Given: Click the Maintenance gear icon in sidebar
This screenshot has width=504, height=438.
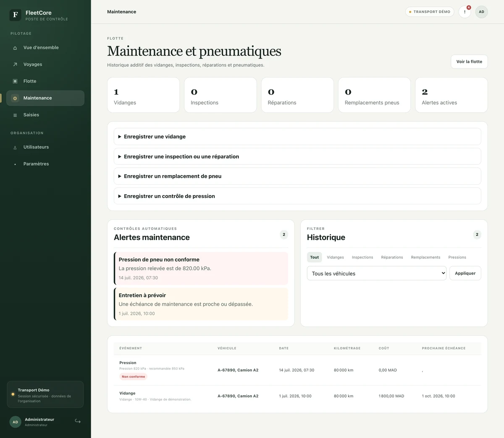Looking at the screenshot, I should point(15,98).
